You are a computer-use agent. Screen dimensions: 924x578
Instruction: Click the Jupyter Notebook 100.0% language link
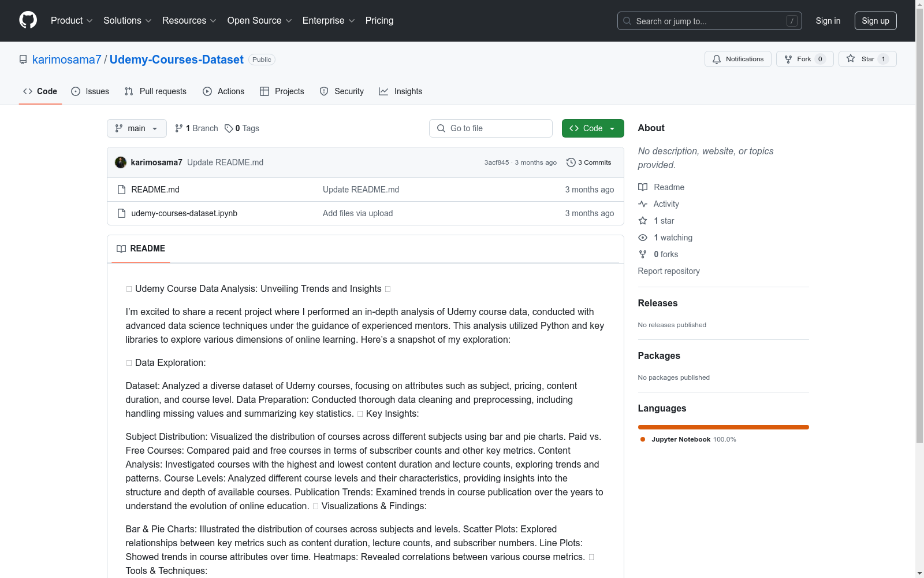688,439
